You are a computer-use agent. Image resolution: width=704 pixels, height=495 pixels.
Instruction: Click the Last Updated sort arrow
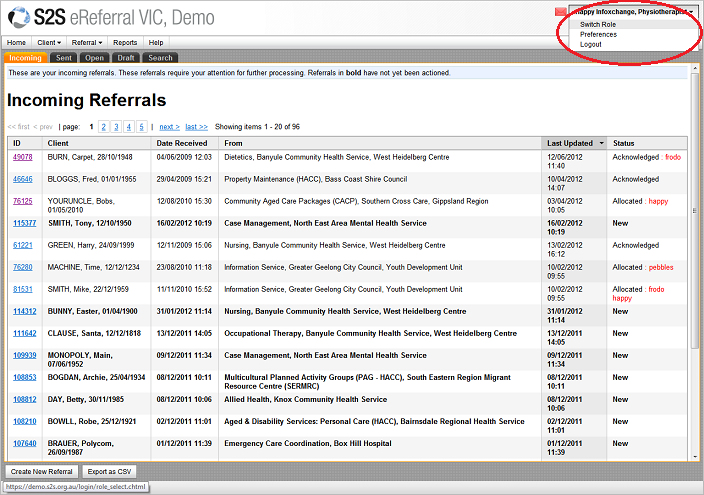click(x=601, y=143)
